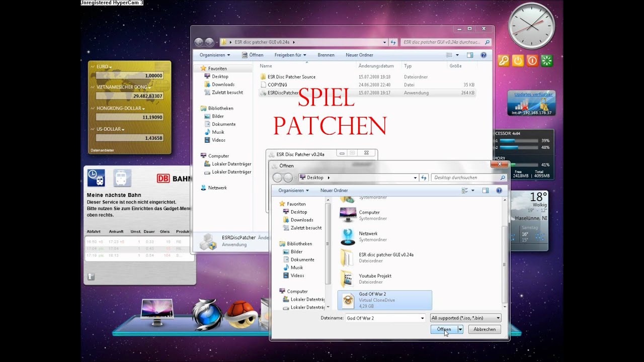Open Freigeben für menu in Explorer
The height and width of the screenshot is (362, 644).
pyautogui.click(x=290, y=55)
